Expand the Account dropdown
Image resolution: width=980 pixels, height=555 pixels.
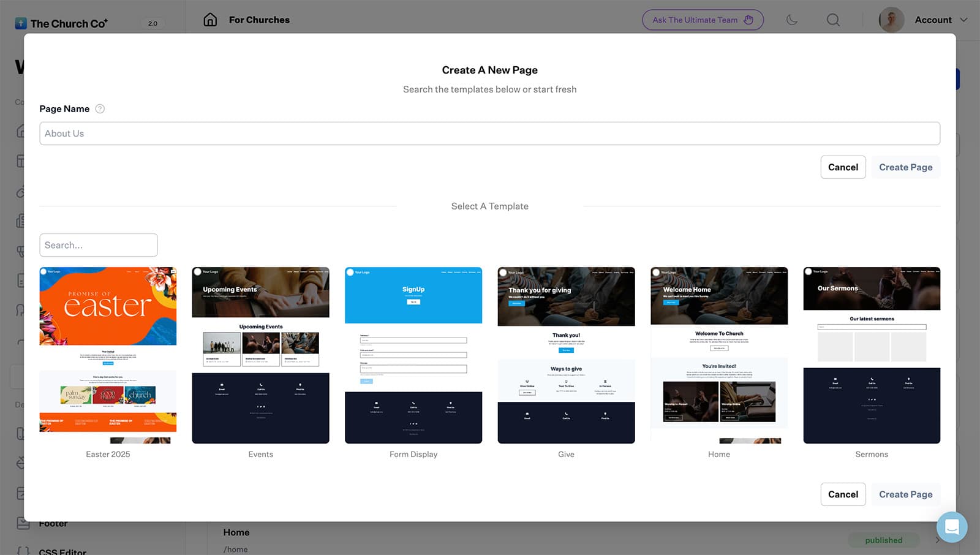(941, 20)
